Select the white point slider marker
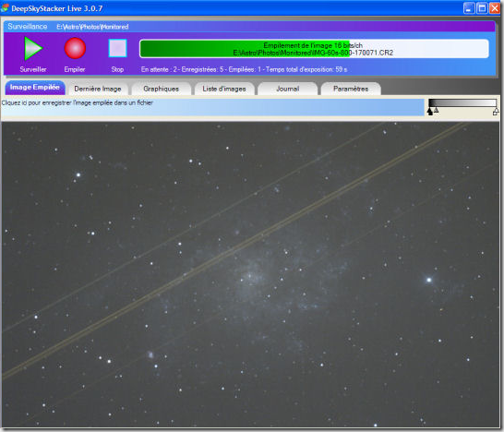This screenshot has height=432, width=504. (496, 112)
